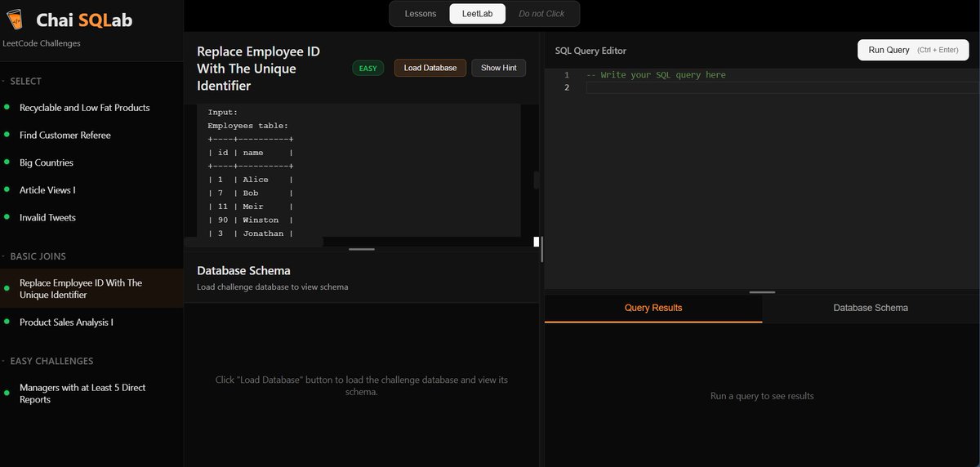The image size is (980, 467).
Task: Click the EASY difficulty badge
Action: pos(368,68)
